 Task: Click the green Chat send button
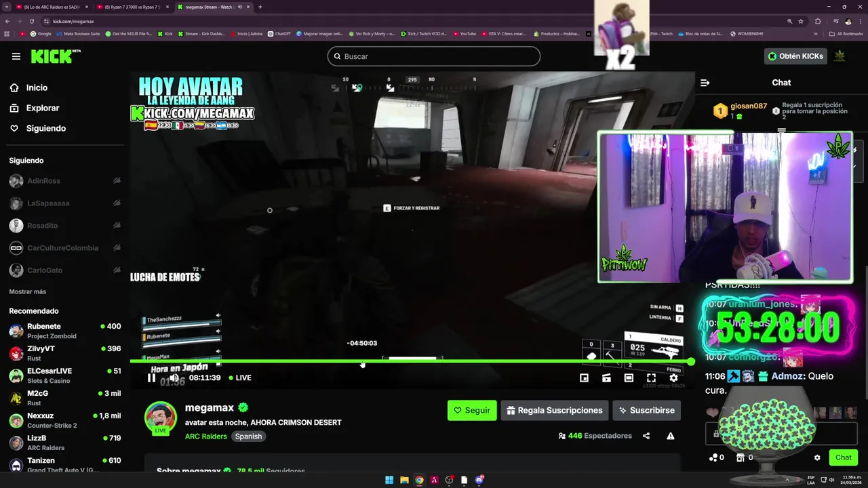pos(843,457)
